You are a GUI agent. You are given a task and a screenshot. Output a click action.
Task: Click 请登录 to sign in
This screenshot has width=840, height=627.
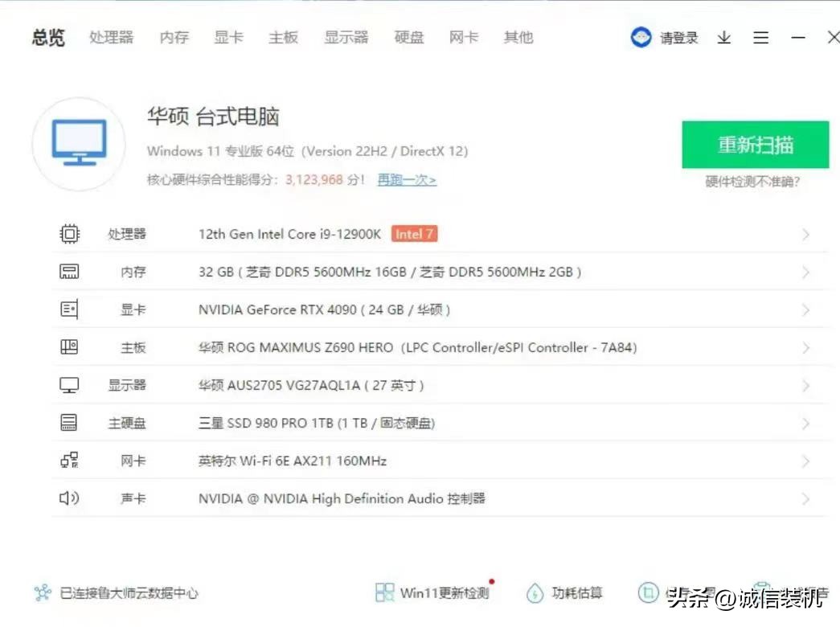(x=678, y=38)
